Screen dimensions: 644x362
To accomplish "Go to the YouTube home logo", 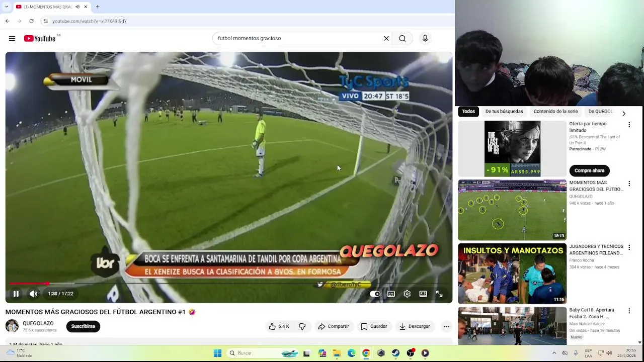I will 40,38.
